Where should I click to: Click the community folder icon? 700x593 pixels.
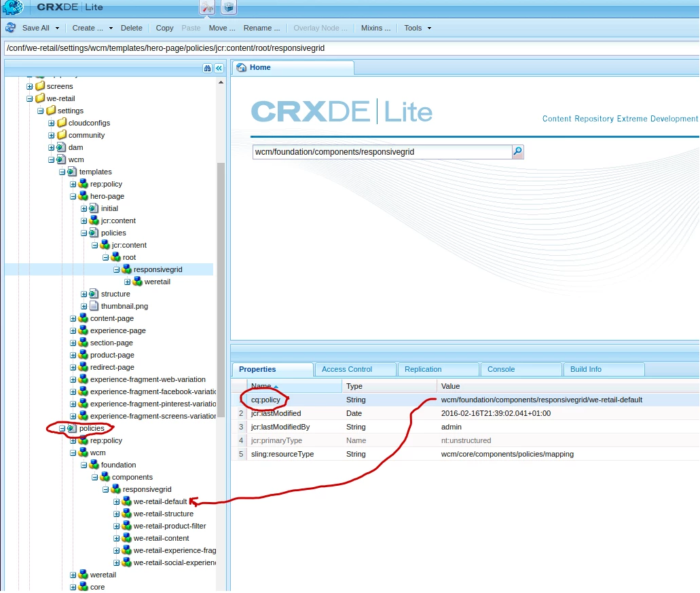coord(62,135)
